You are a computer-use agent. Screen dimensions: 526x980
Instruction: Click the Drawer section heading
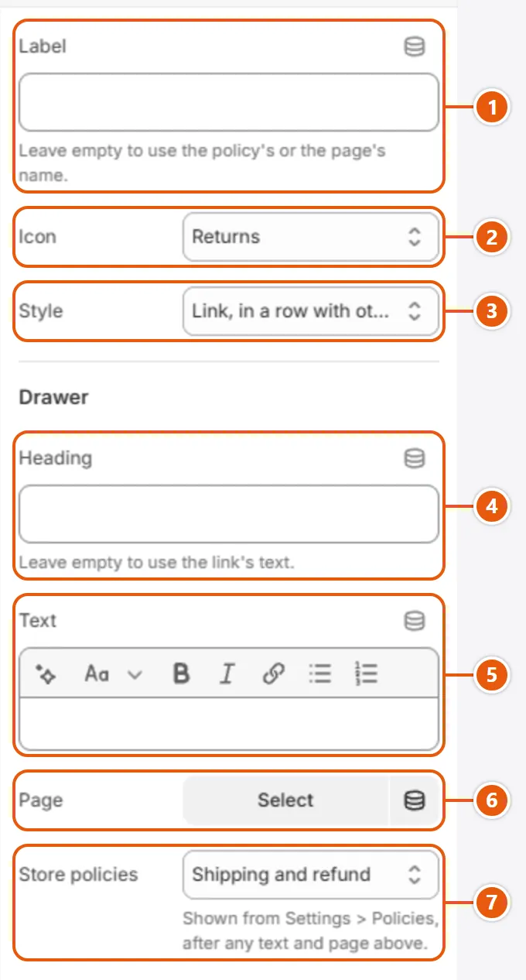[54, 398]
